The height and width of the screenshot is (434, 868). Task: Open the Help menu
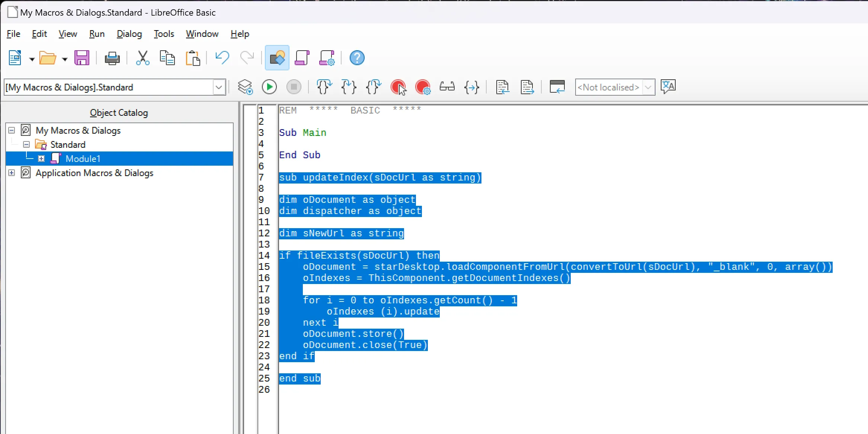point(240,34)
